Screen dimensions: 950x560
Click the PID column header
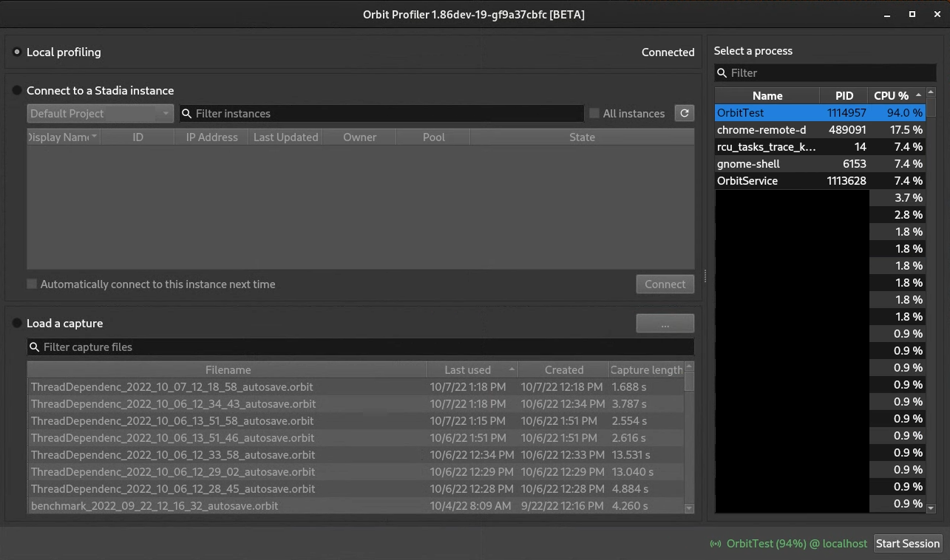844,96
